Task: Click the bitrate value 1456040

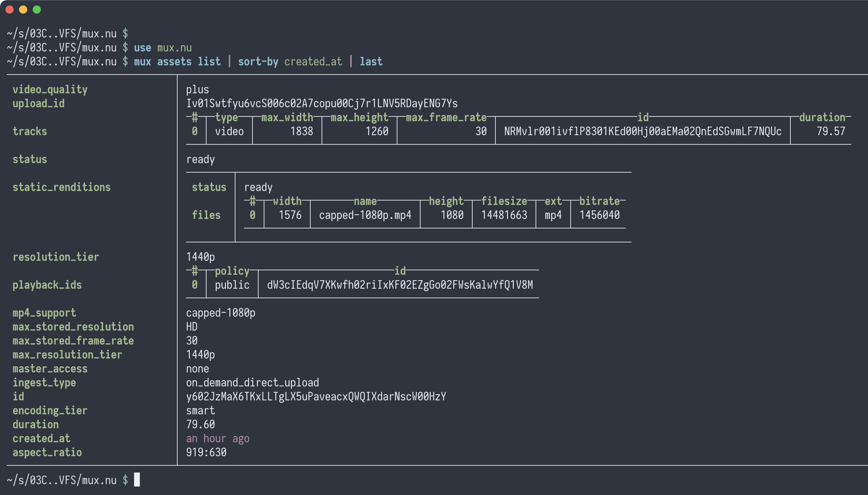Action: tap(599, 215)
